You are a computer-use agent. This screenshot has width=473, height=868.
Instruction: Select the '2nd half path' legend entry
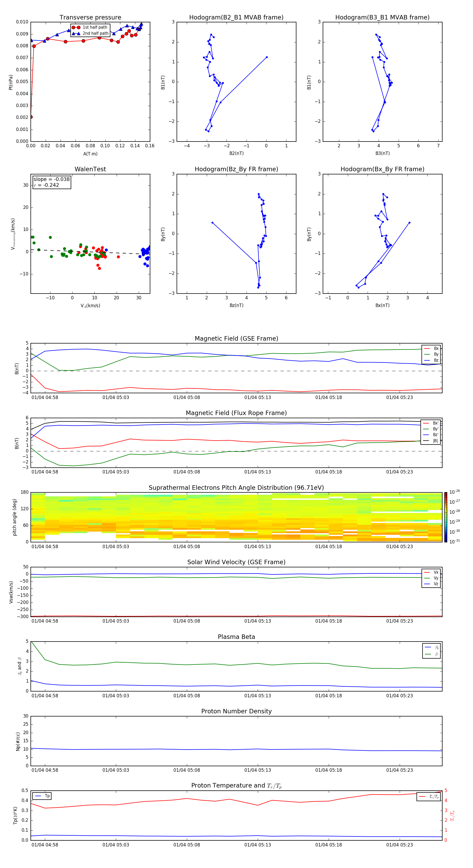click(x=90, y=33)
